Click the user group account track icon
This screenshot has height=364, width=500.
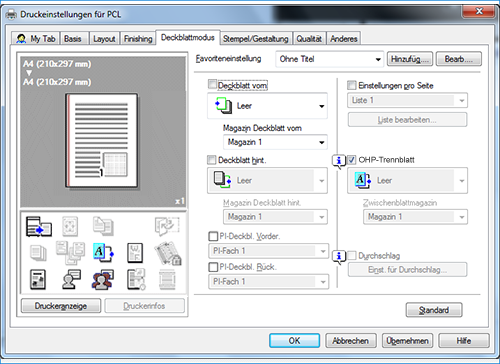tap(103, 279)
